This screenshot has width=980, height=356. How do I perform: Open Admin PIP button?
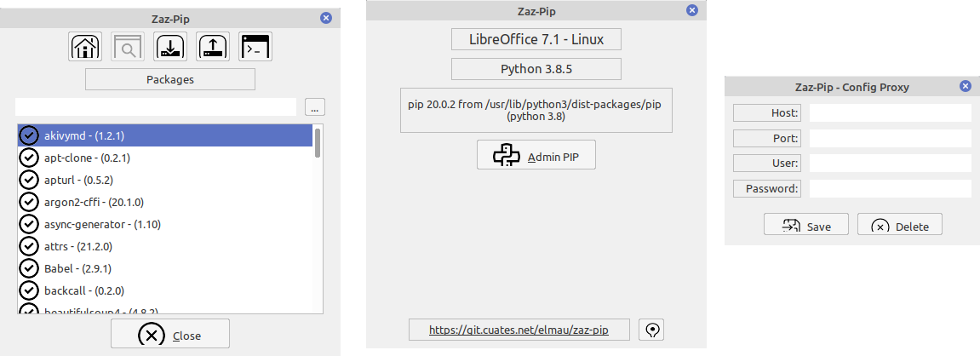click(536, 154)
